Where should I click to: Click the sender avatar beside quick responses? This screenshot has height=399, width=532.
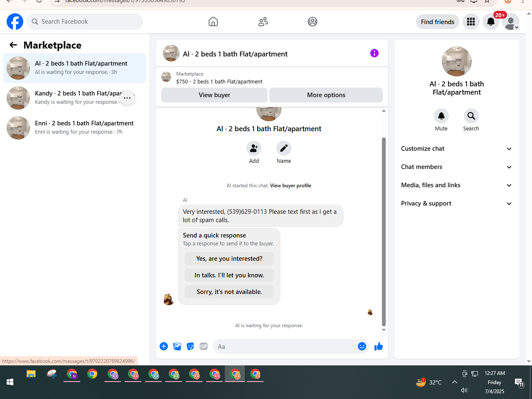[x=169, y=299]
